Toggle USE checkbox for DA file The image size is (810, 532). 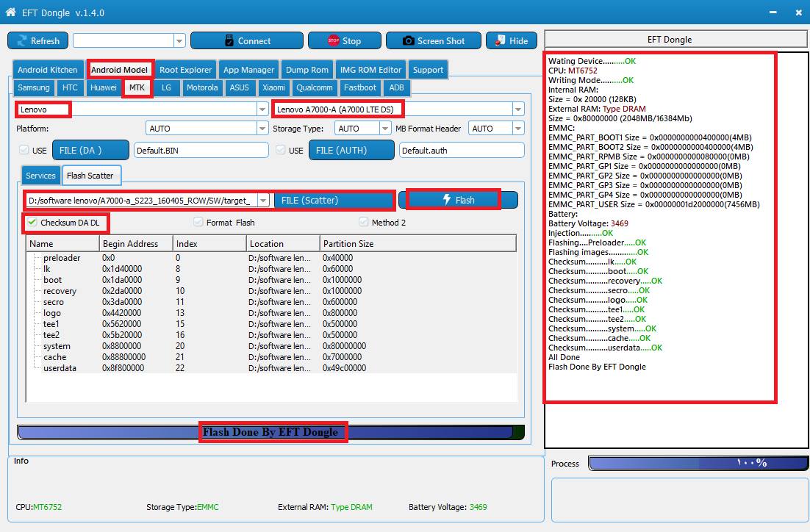click(24, 150)
